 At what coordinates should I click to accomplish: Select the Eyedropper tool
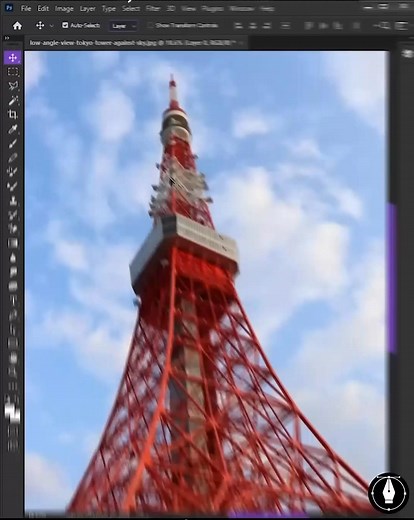pos(13,129)
